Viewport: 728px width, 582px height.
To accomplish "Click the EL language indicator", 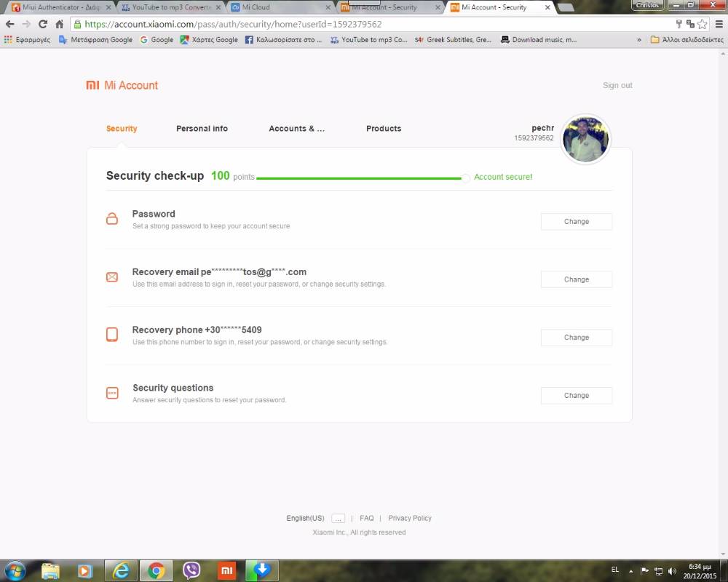I will click(615, 570).
